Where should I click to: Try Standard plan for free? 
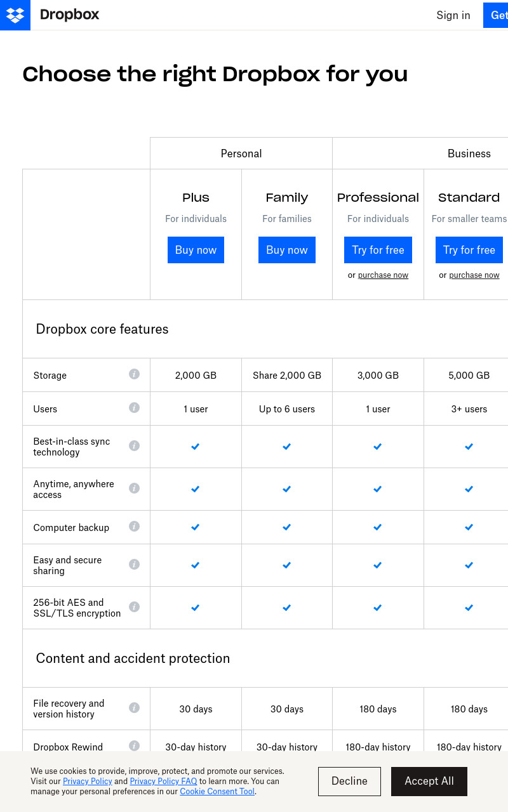pyautogui.click(x=469, y=250)
